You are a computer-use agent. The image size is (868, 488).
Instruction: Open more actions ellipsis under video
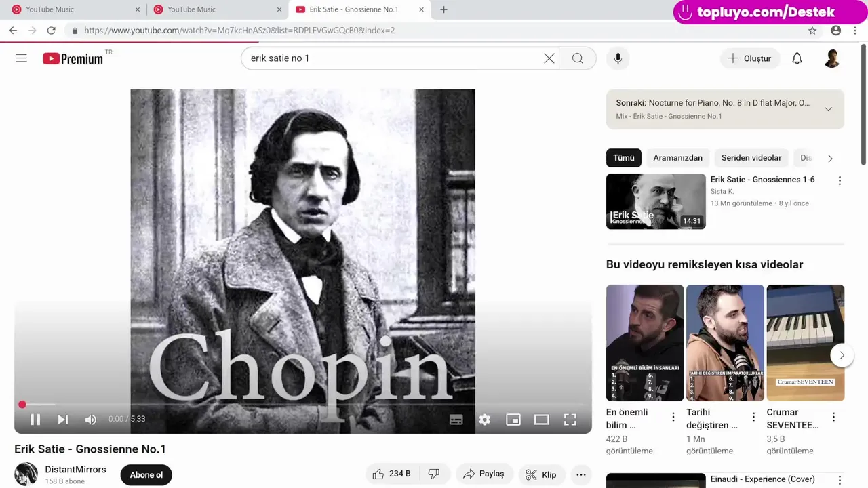tap(581, 474)
